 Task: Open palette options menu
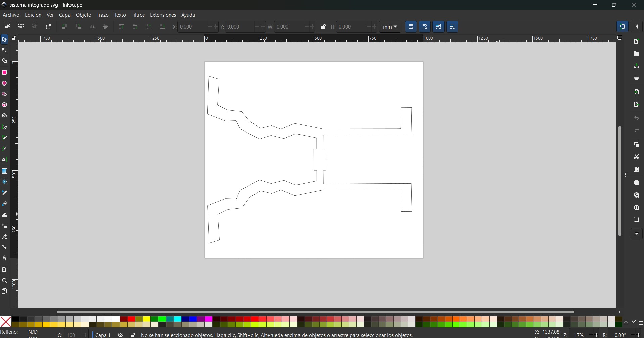(641, 323)
